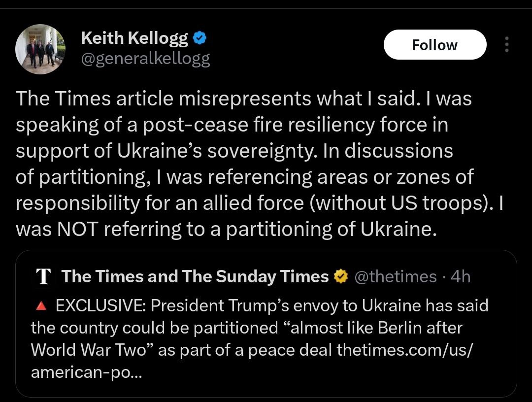
Task: Click the @generalkellogg handle
Action: pyautogui.click(x=145, y=59)
